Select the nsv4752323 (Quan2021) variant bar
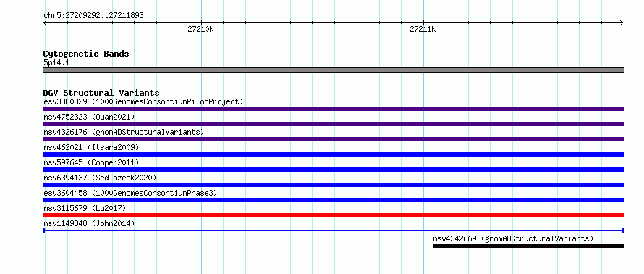The height and width of the screenshot is (274, 644). pos(333,124)
